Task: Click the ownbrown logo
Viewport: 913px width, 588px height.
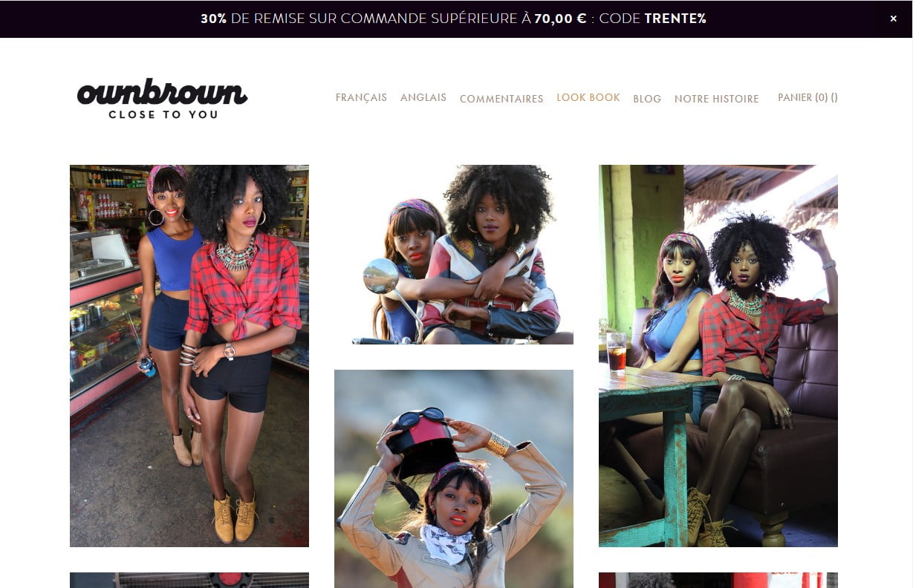Action: click(162, 98)
